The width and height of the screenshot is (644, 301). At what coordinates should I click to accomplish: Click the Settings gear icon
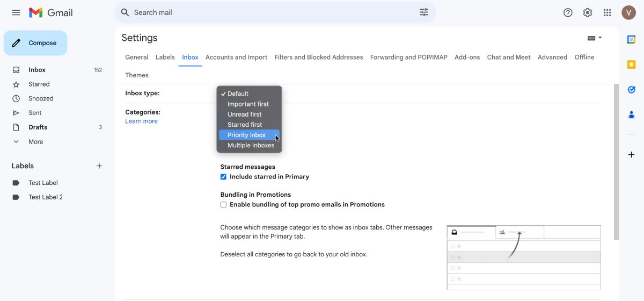pos(588,12)
